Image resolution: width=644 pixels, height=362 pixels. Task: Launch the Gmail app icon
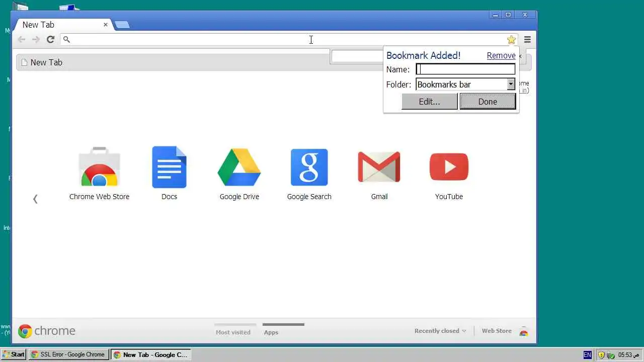[x=379, y=167]
